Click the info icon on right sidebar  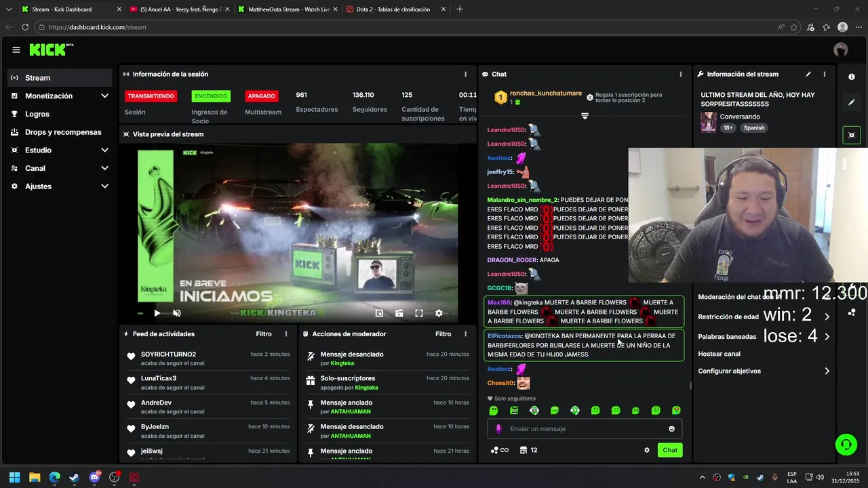tap(852, 77)
